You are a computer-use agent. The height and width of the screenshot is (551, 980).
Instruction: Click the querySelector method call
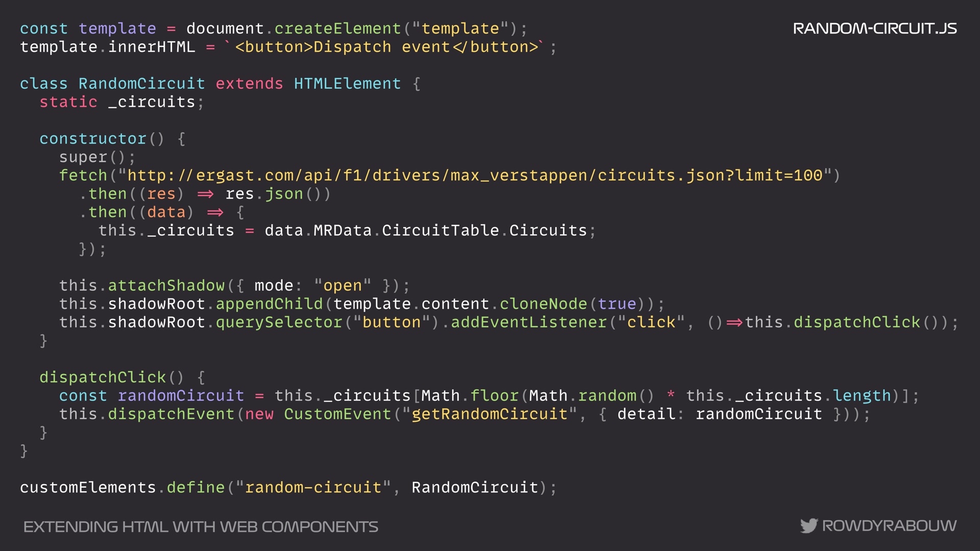tap(279, 322)
